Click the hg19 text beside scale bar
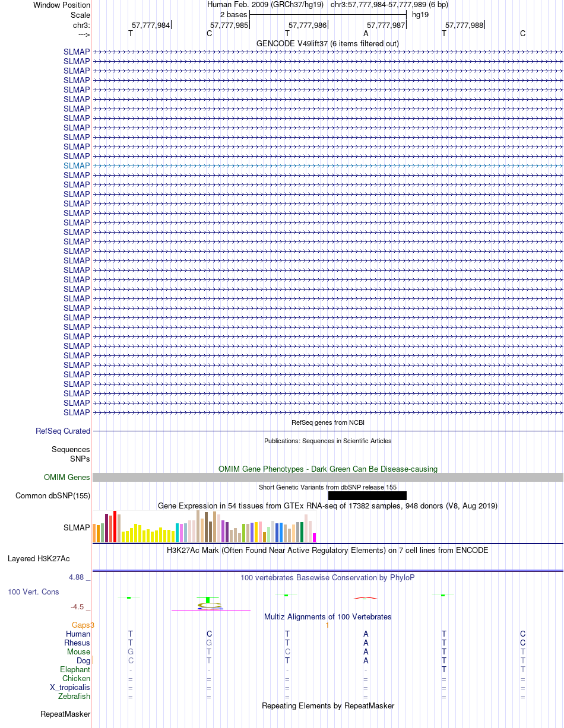This screenshot has width=564, height=728. [420, 14]
